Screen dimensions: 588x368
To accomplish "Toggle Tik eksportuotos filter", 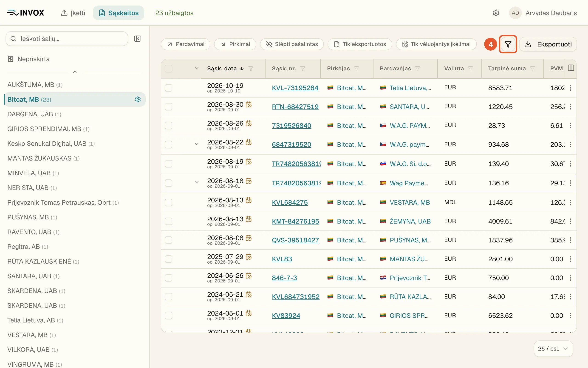I will coord(360,44).
